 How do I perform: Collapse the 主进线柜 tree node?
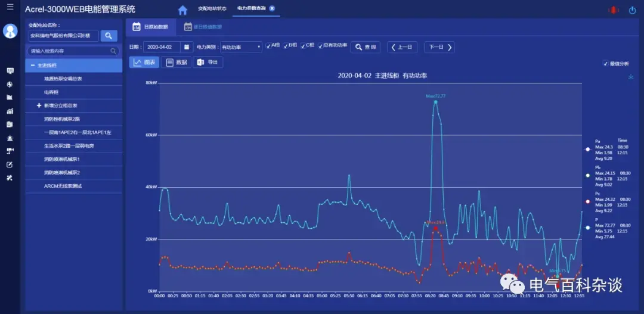pos(33,65)
